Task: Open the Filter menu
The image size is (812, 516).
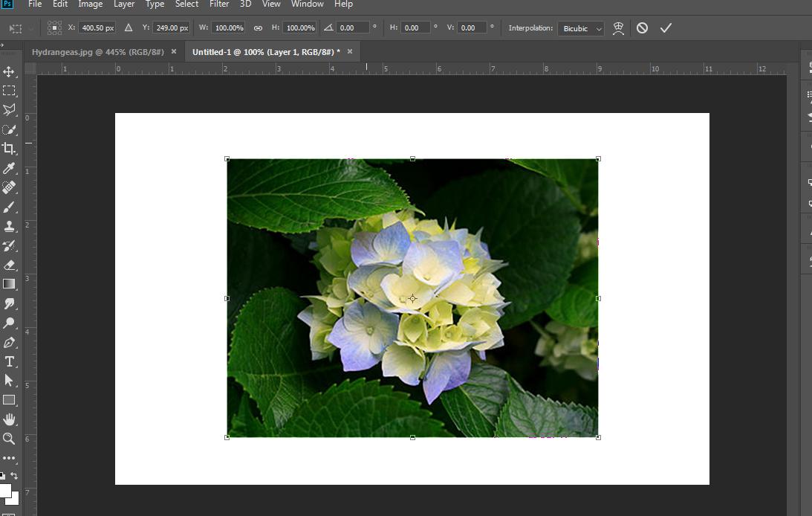Action: click(218, 4)
